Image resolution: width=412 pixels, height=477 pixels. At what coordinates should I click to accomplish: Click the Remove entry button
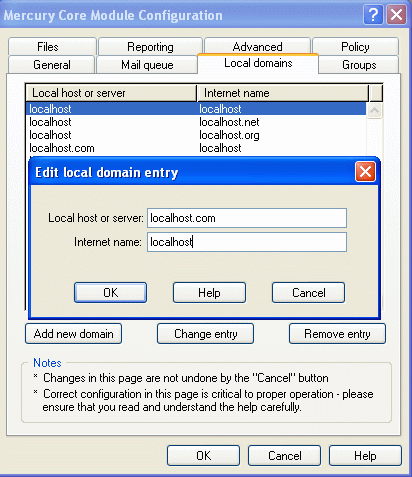pyautogui.click(x=337, y=334)
